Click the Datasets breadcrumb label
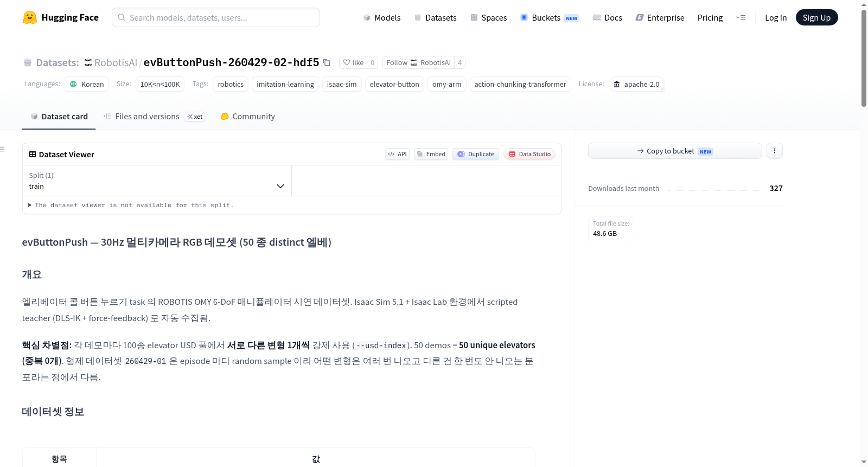 point(58,63)
